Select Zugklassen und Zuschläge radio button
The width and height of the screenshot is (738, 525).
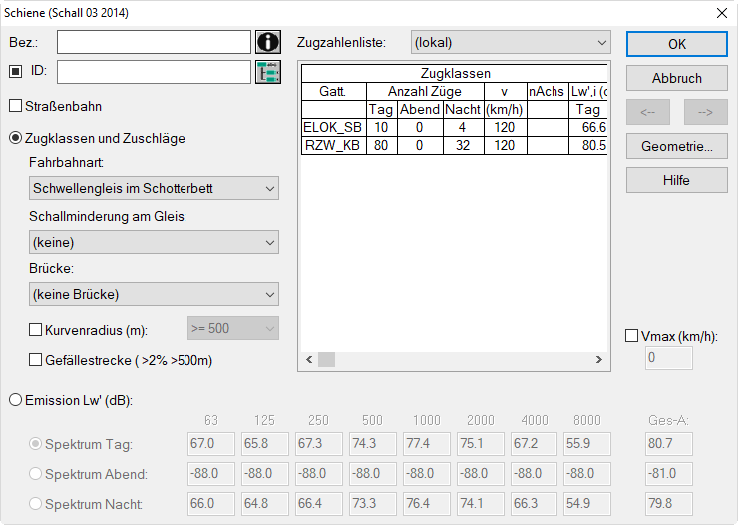pos(16,138)
